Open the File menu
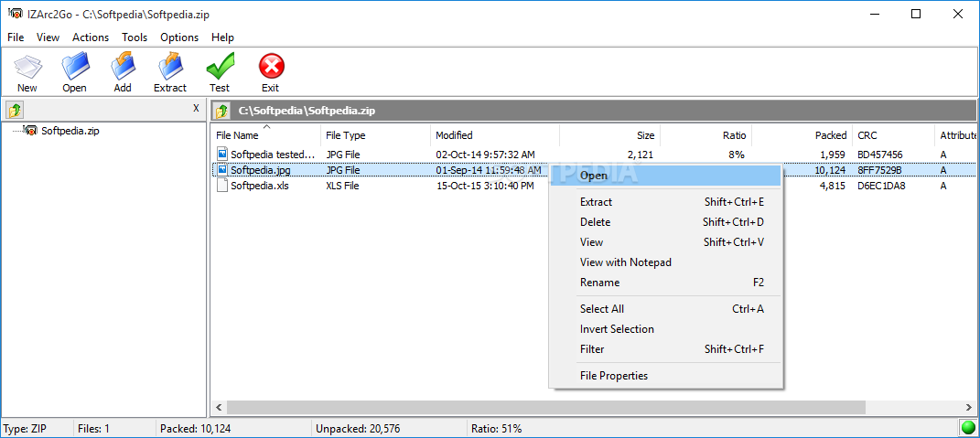Screen dimensions: 980x438 click(x=16, y=37)
